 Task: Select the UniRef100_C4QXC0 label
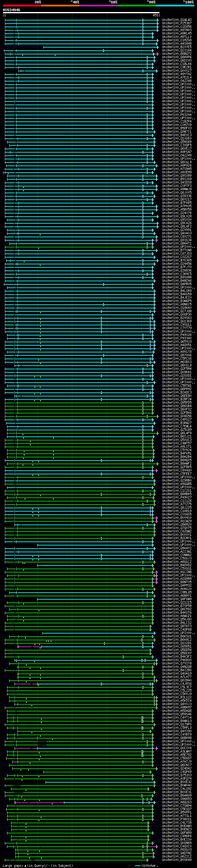pos(177,846)
